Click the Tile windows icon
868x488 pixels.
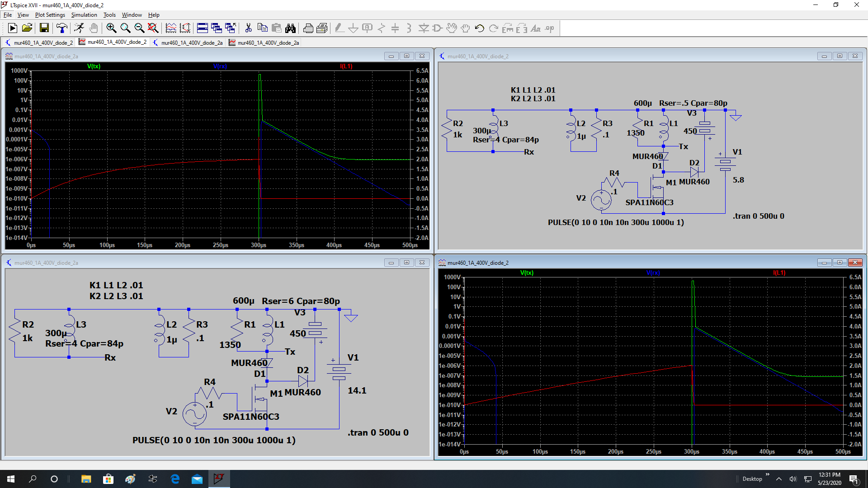[x=203, y=28]
